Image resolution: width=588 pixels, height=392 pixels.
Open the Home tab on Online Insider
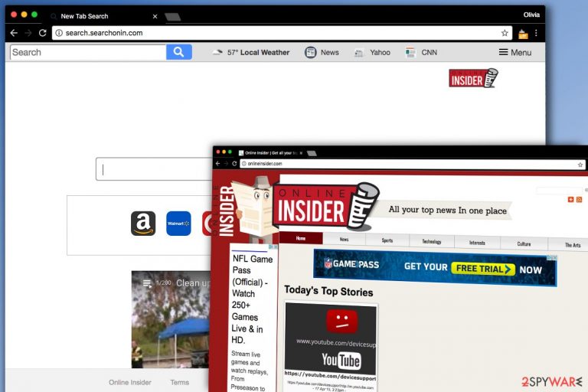click(301, 238)
